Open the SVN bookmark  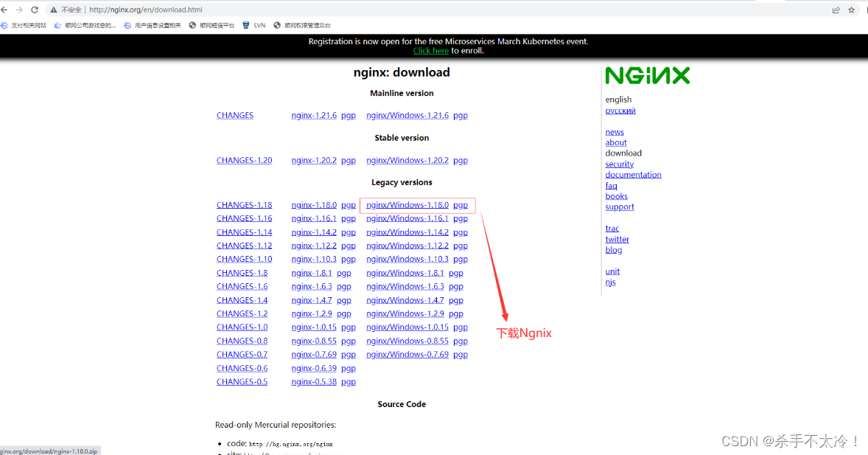(254, 26)
